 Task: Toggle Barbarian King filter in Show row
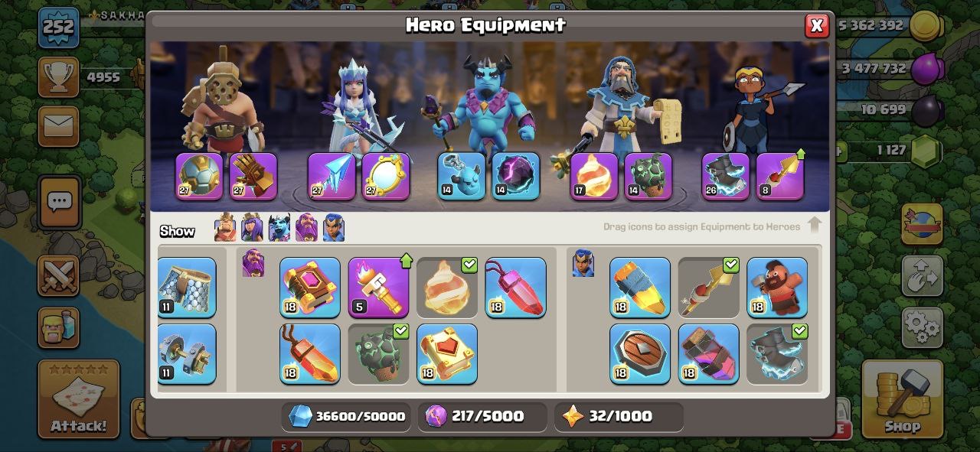(225, 228)
